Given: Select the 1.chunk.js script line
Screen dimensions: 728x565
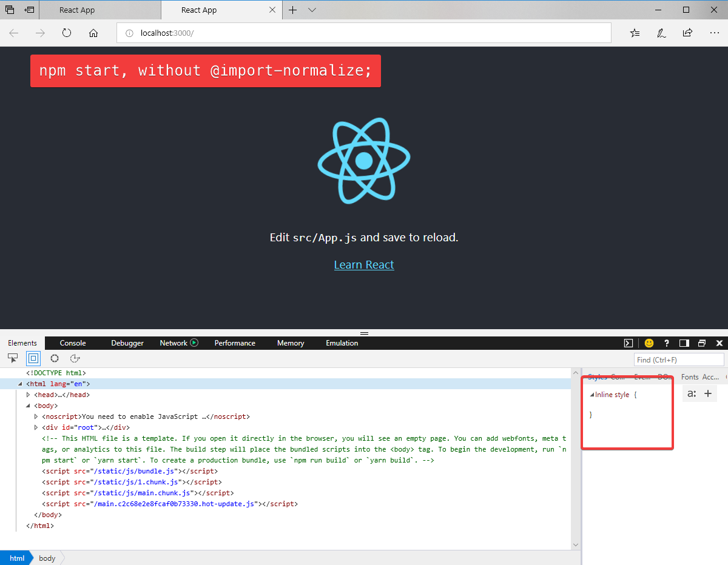Looking at the screenshot, I should coord(132,482).
